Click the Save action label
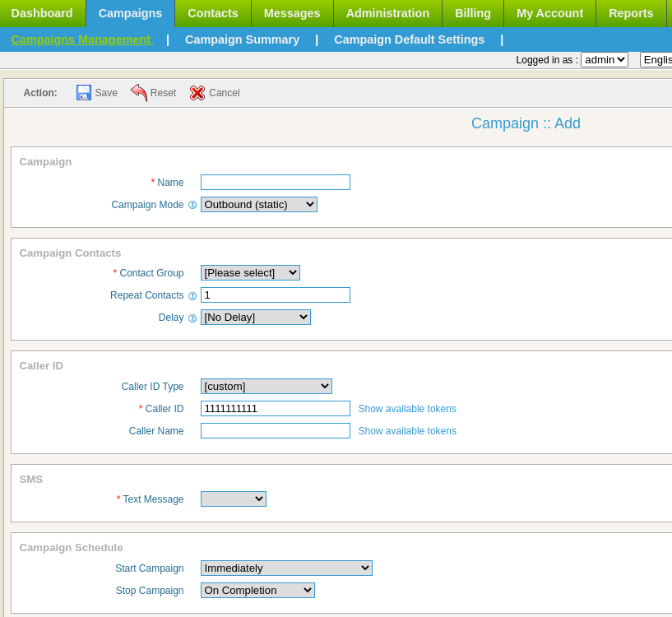 click(106, 93)
